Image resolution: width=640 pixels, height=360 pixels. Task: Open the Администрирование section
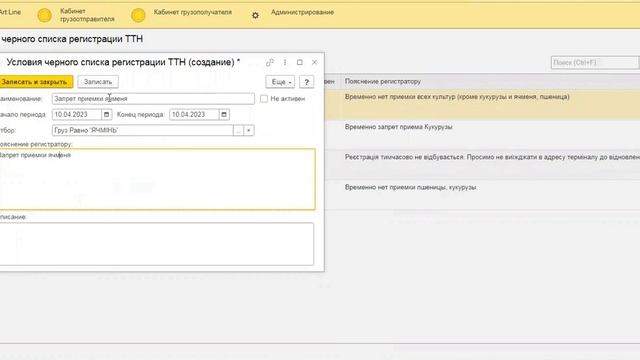click(302, 12)
